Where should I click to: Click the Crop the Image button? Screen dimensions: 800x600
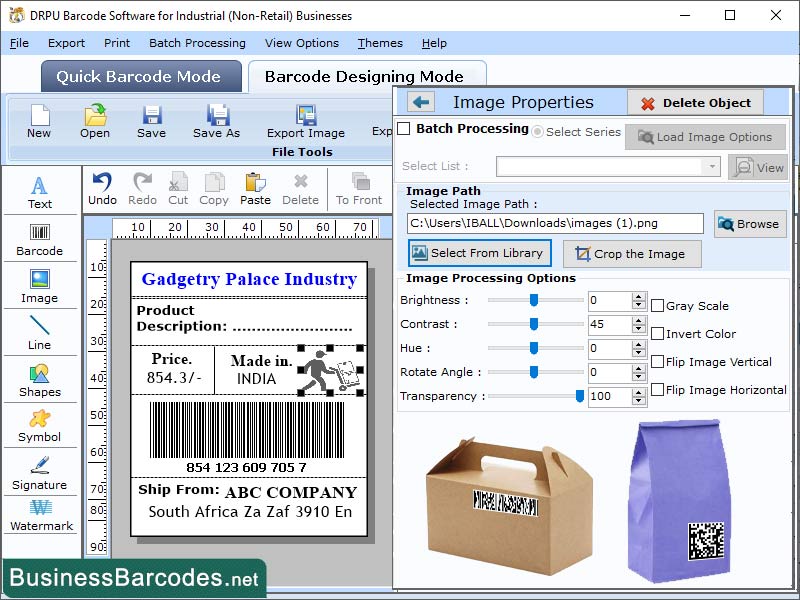pos(632,254)
